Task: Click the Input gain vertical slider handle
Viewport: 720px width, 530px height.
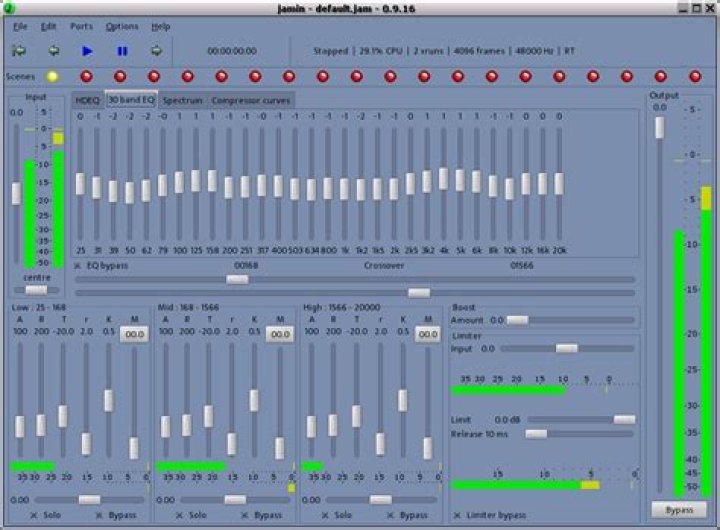Action: [x=17, y=193]
